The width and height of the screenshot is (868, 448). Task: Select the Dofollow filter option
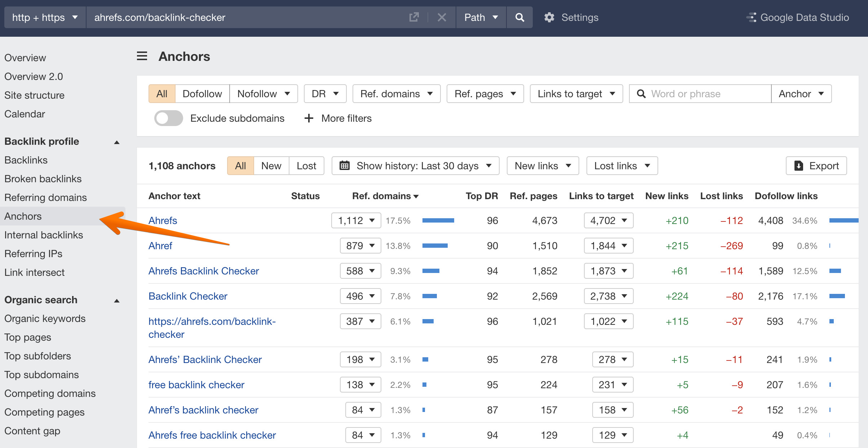coord(202,94)
